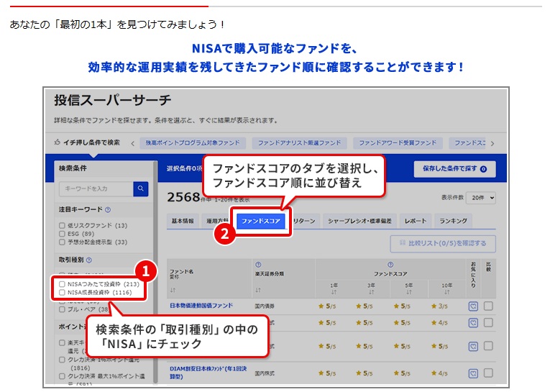Select ファンドアワード受賞ファンド preset chip
This screenshot has width=550, height=392.
398,142
